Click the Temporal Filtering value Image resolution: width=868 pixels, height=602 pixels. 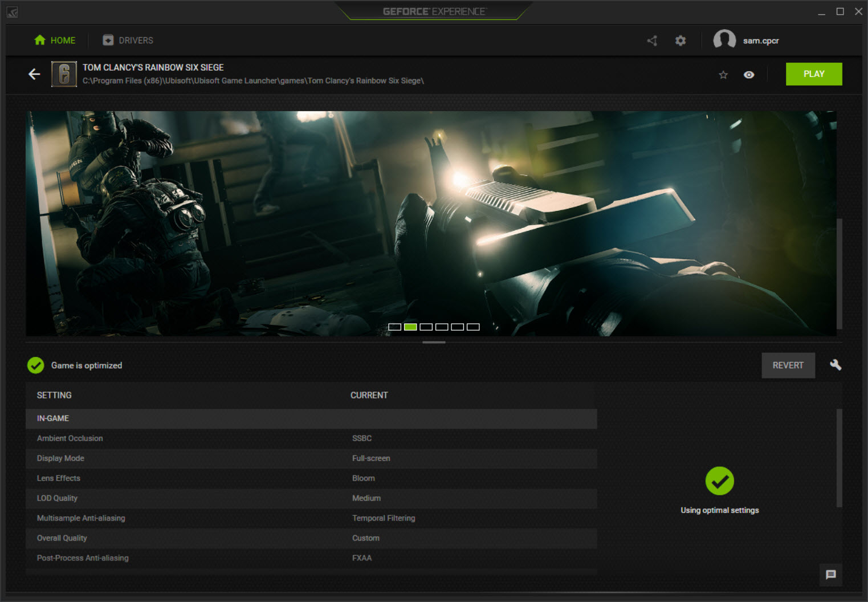(384, 518)
